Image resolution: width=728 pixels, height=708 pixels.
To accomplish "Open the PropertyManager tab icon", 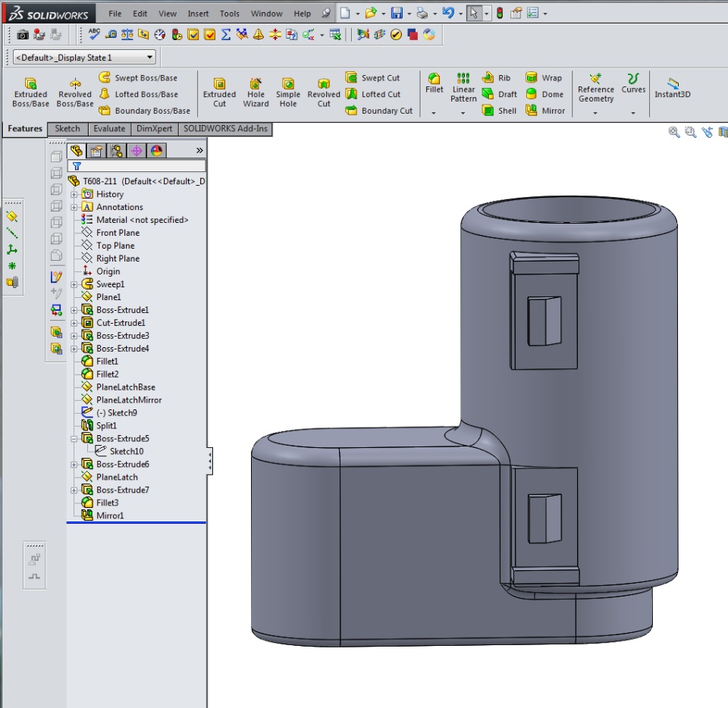I will 96,150.
